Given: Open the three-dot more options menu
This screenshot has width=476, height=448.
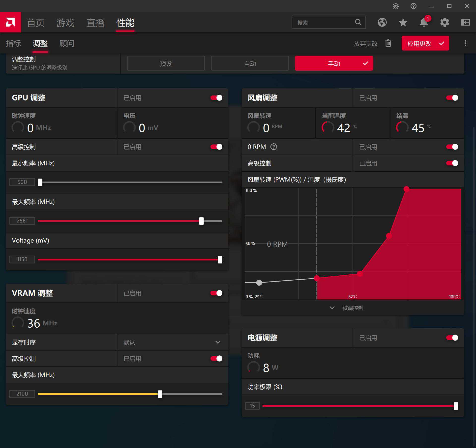Looking at the screenshot, I should [x=465, y=43].
